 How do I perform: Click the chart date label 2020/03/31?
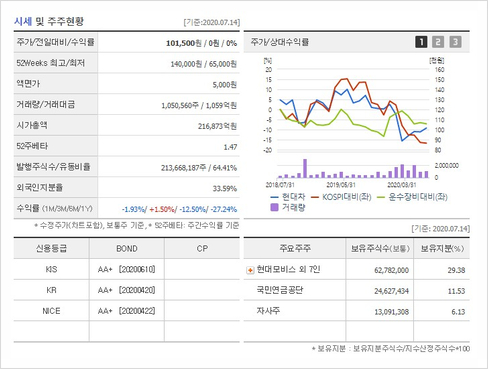[402, 185]
